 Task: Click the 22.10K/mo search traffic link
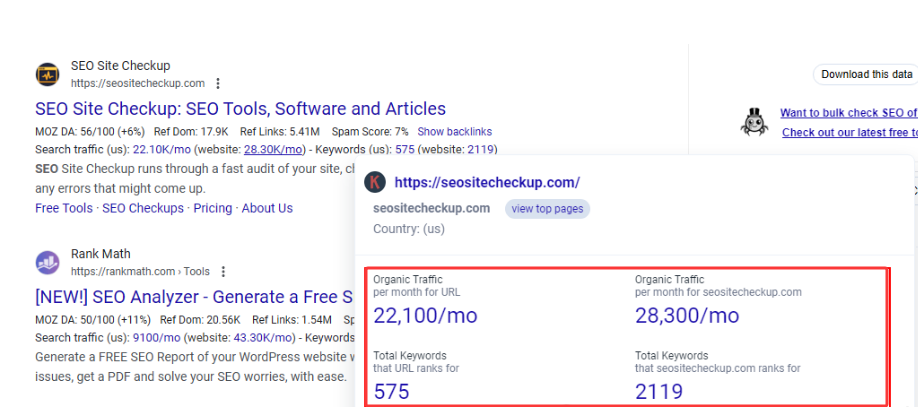coord(162,149)
